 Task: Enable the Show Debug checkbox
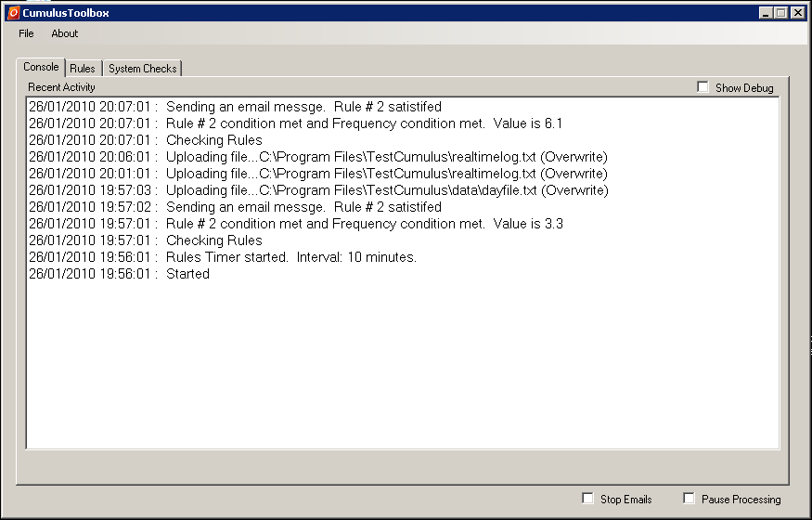[703, 87]
